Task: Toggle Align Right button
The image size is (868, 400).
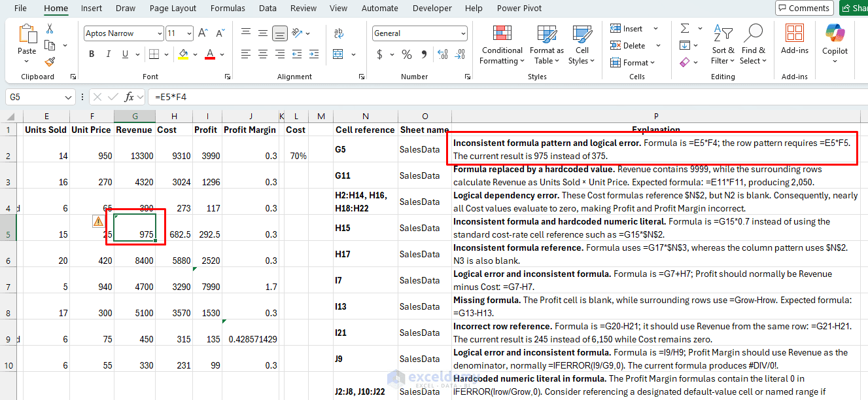Action: pos(280,54)
